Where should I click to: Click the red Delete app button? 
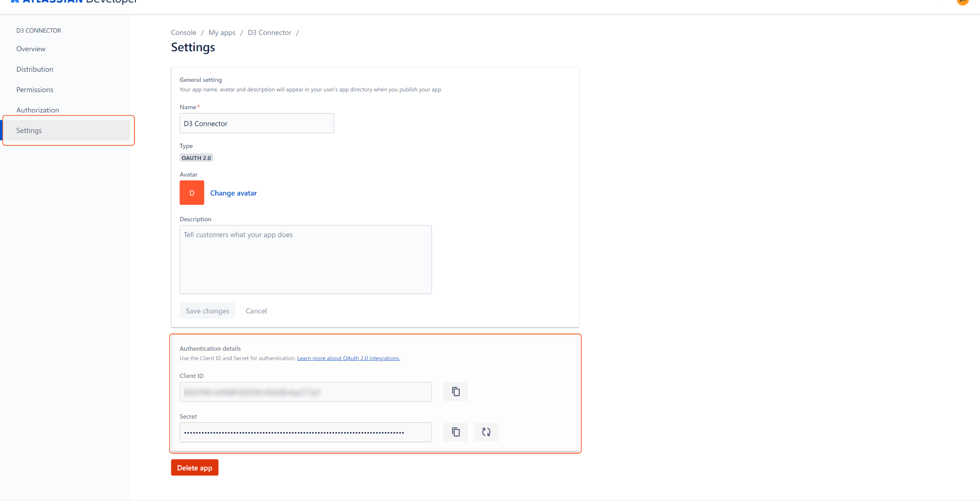click(195, 468)
